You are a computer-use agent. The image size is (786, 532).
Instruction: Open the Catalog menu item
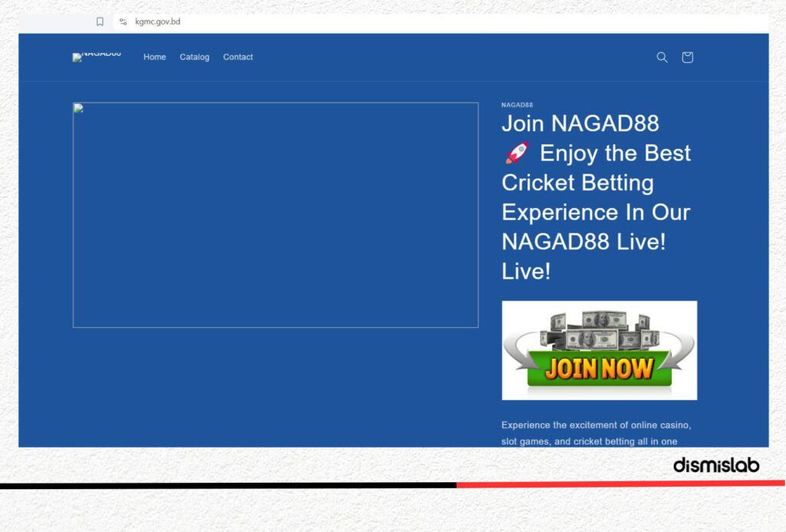click(194, 57)
